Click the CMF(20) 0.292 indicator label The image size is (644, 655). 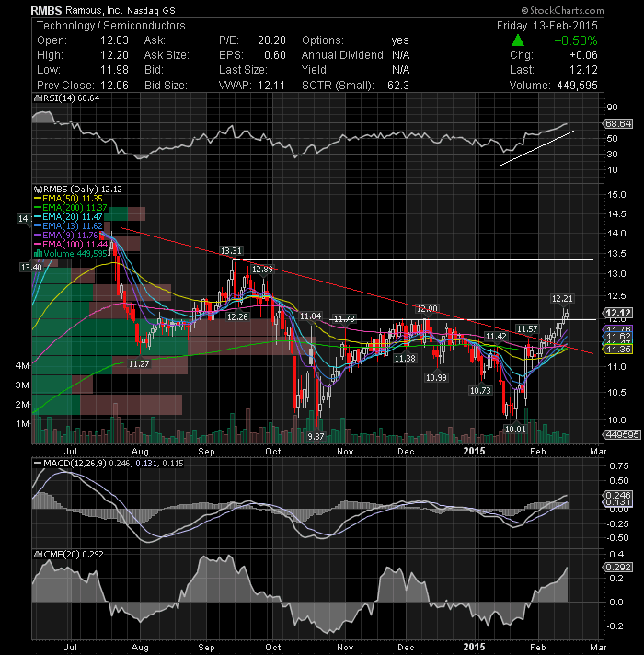(x=74, y=555)
